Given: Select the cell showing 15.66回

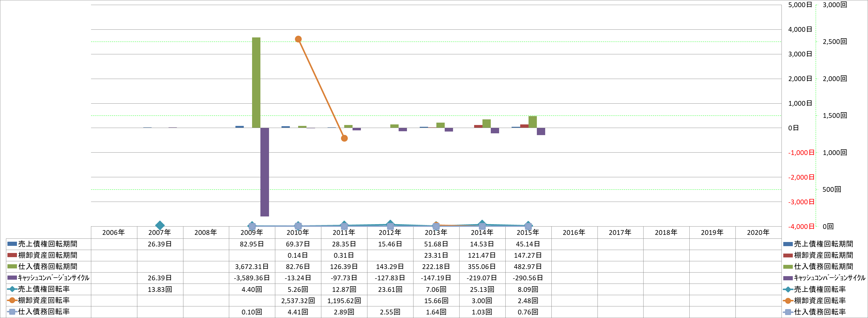Looking at the screenshot, I should click(436, 300).
